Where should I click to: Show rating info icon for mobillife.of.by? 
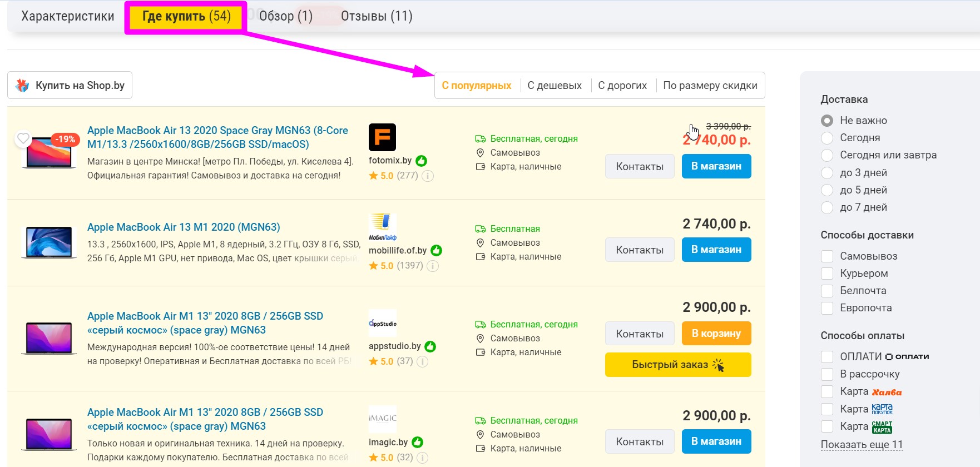coord(433,266)
